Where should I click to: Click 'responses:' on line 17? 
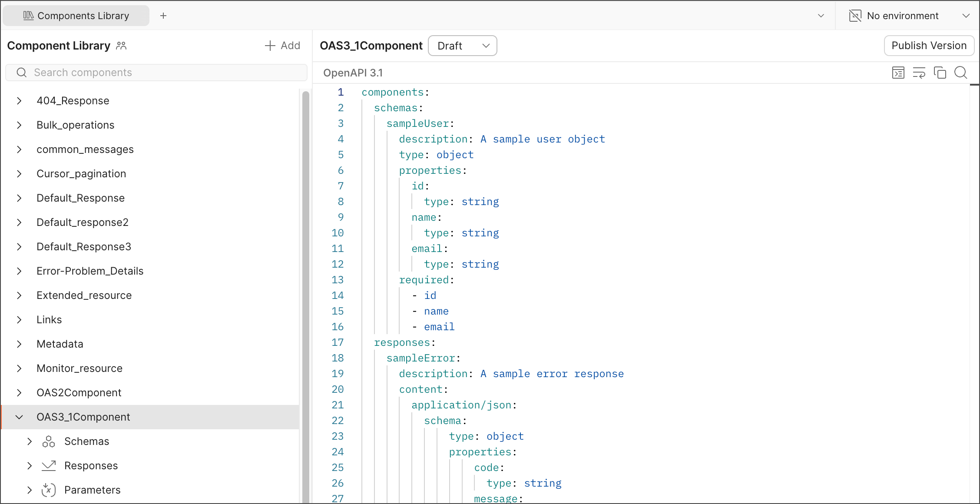pyautogui.click(x=405, y=342)
